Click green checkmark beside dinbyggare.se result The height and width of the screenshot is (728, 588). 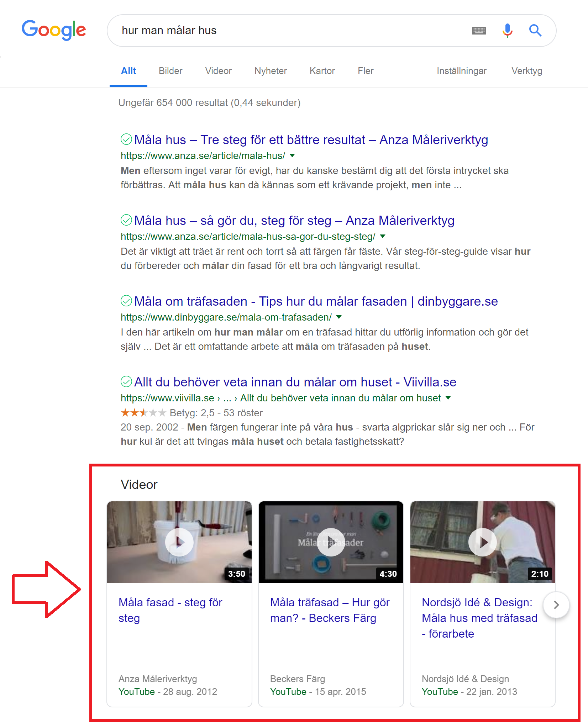[126, 301]
